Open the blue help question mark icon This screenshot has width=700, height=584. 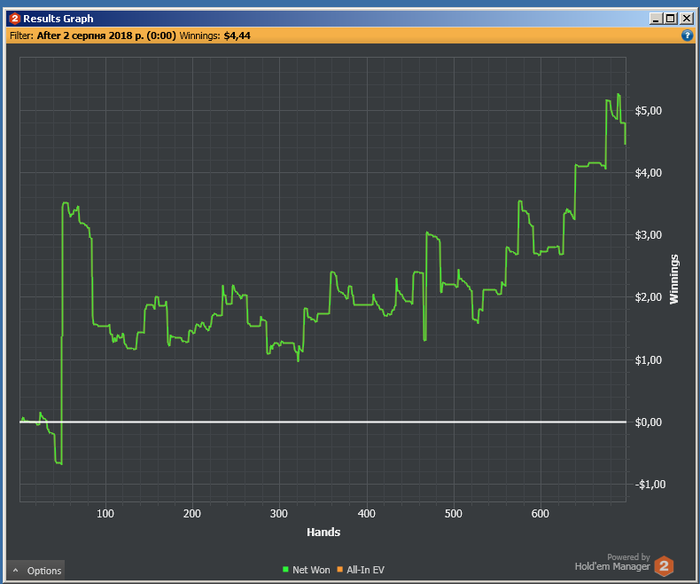coord(687,36)
